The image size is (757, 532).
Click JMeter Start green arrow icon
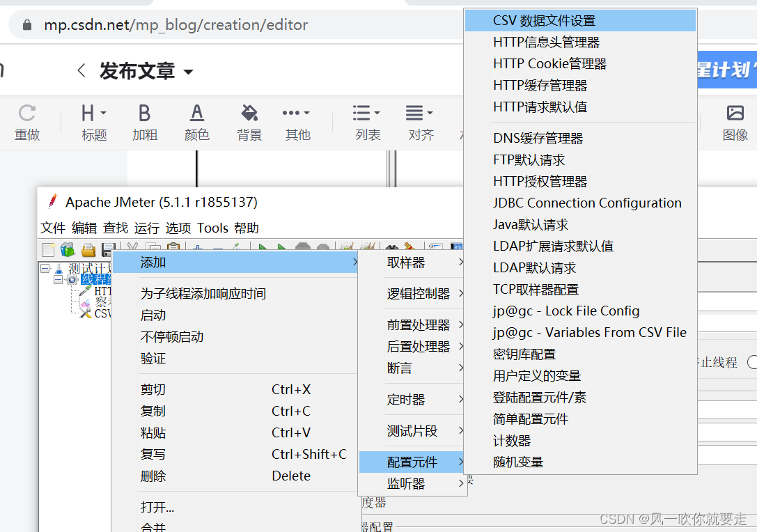[263, 248]
